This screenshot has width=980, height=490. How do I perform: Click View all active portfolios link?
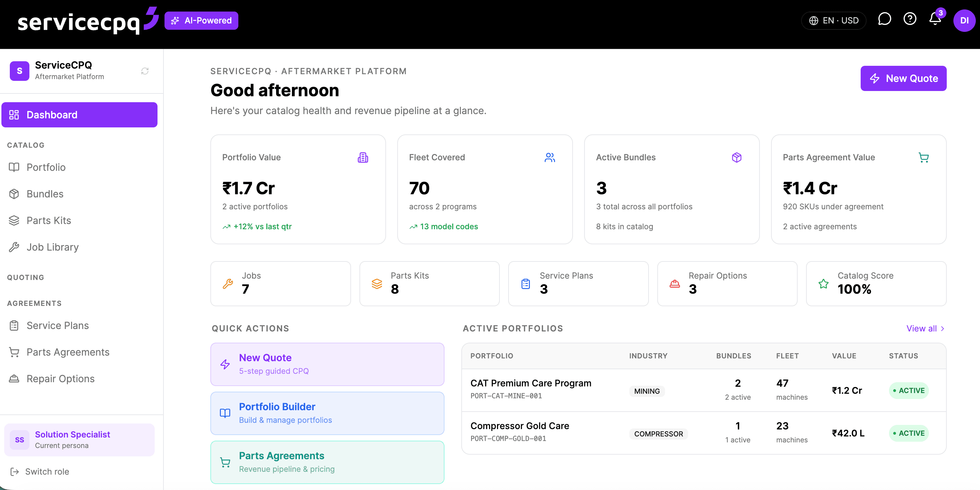pyautogui.click(x=926, y=329)
